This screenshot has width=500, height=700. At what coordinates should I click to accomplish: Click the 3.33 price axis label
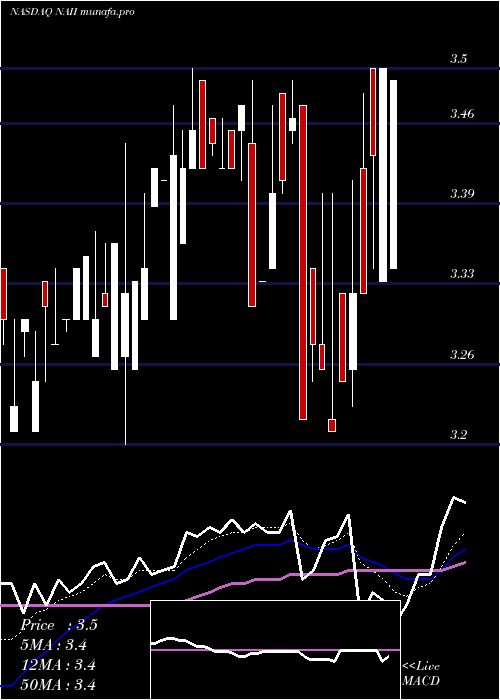462,273
